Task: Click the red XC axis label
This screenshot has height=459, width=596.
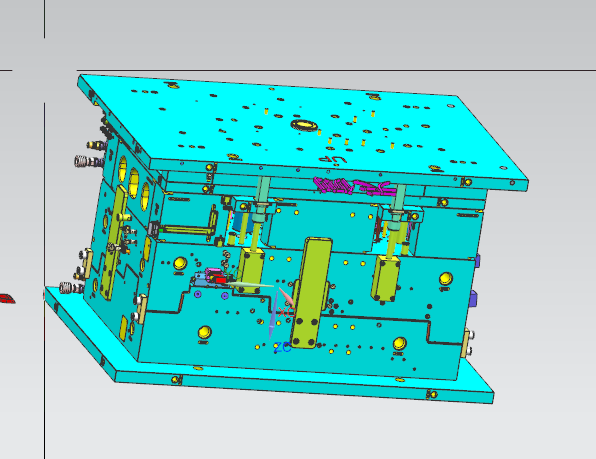Action: click(286, 312)
